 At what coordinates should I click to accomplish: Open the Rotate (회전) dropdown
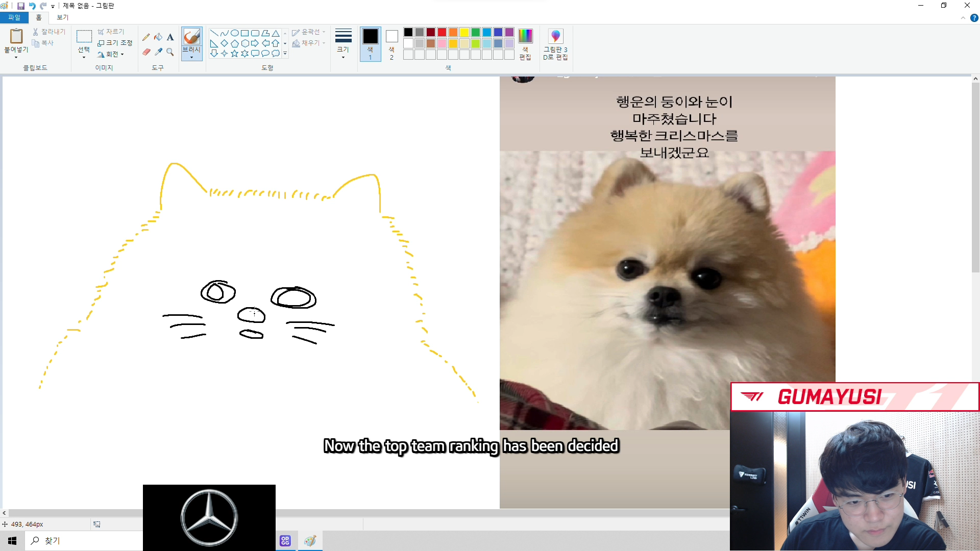[111, 55]
